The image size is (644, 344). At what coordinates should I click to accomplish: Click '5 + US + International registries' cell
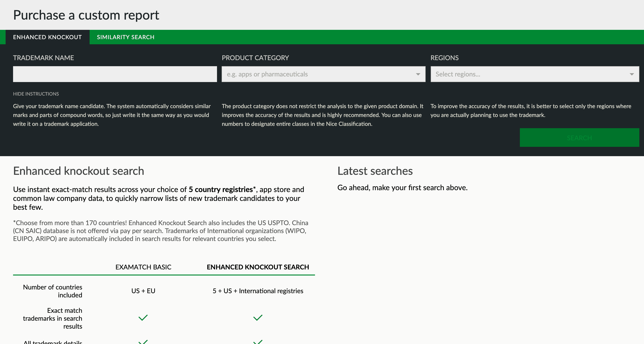258,291
